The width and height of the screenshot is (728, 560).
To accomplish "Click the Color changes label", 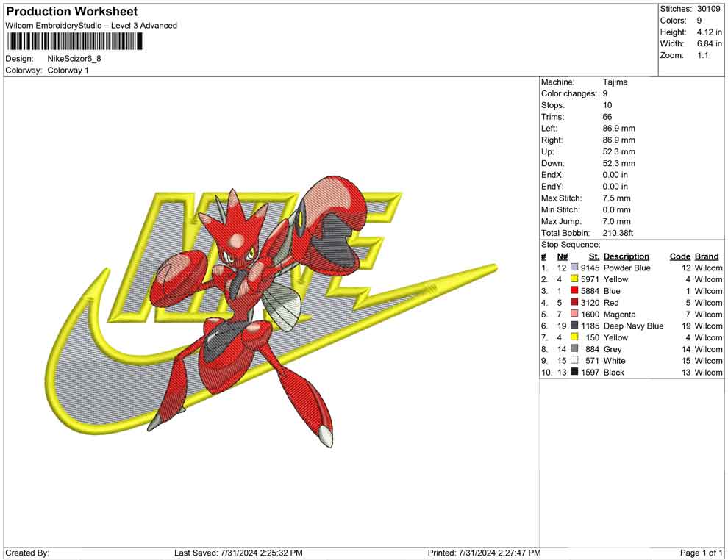I will [x=568, y=94].
